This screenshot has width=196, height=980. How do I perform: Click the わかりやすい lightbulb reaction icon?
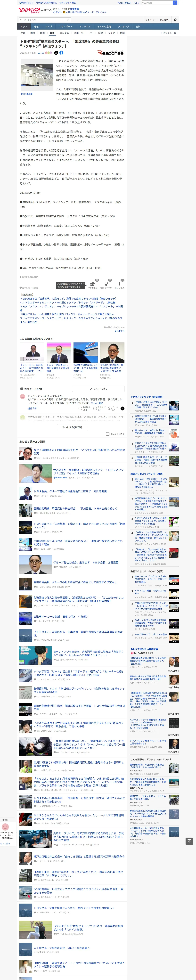[x=106, y=284]
